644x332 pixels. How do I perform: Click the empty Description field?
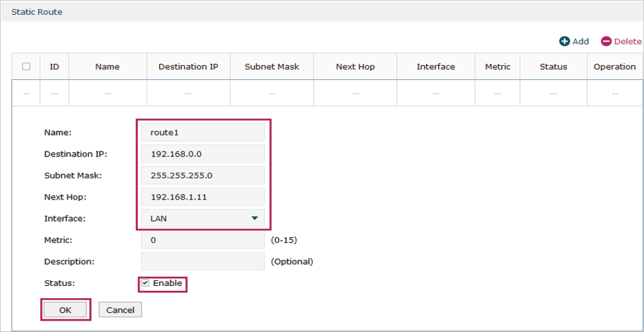pyautogui.click(x=203, y=261)
